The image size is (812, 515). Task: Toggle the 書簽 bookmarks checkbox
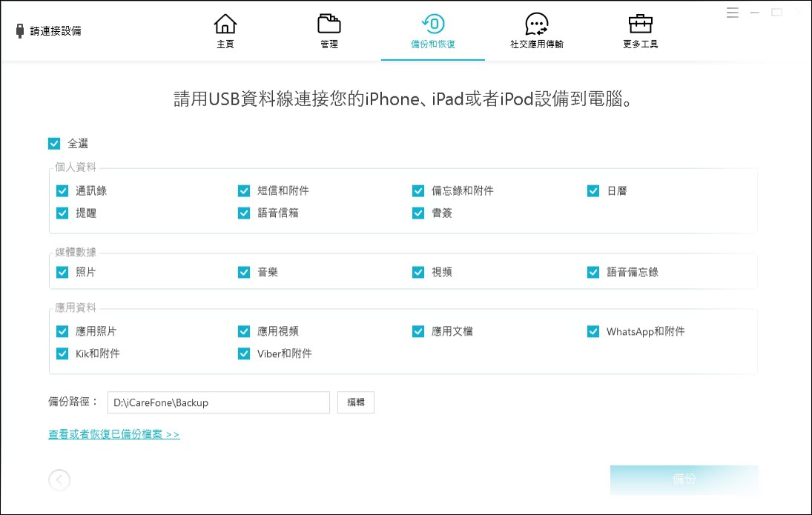[x=418, y=213]
